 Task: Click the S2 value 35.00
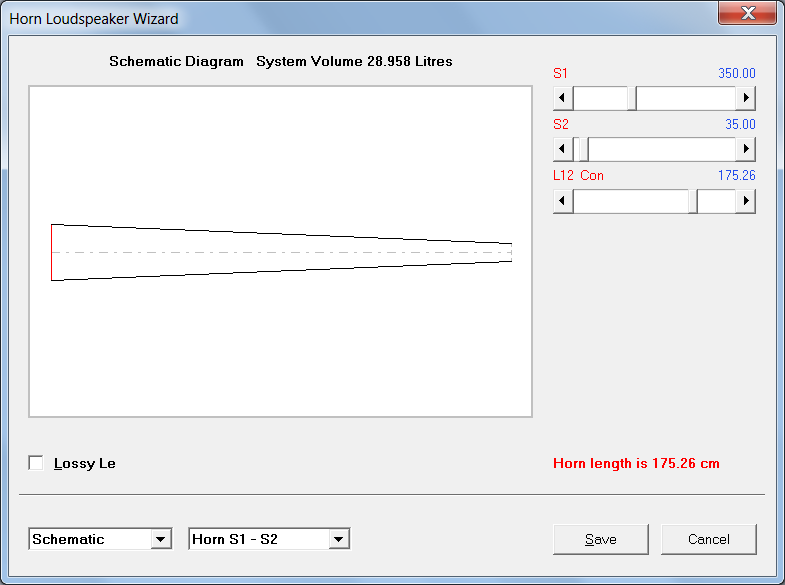coord(740,125)
